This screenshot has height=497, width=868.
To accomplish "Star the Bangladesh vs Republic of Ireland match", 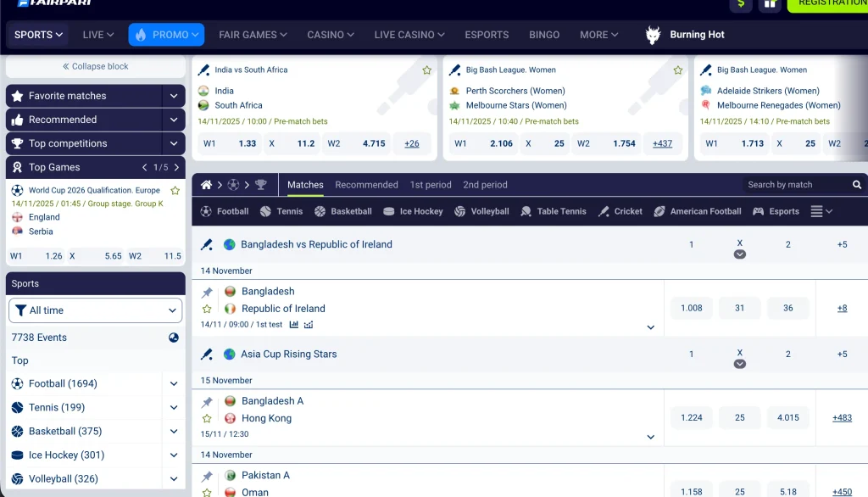I will [206, 309].
